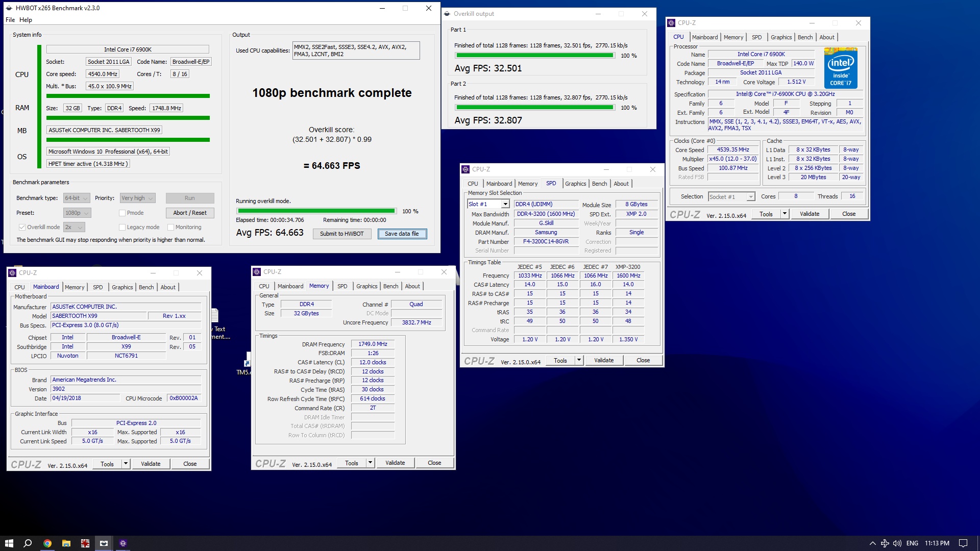Image resolution: width=980 pixels, height=551 pixels.
Task: Switch to Graphics tab in CPU-Z SPD window
Action: (575, 184)
